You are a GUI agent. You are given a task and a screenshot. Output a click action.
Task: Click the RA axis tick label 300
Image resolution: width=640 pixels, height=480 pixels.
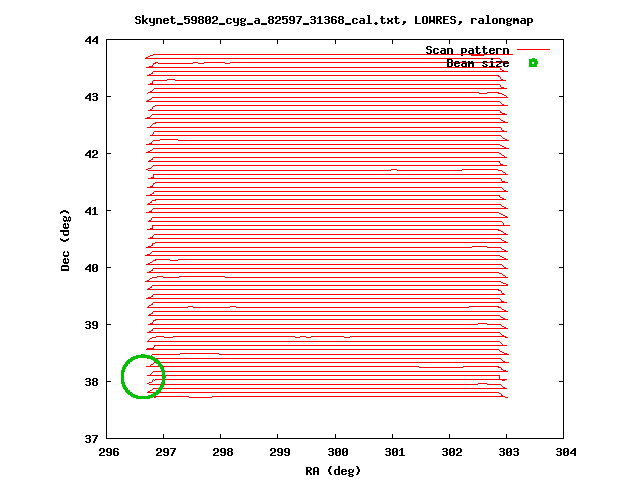pyautogui.click(x=338, y=452)
